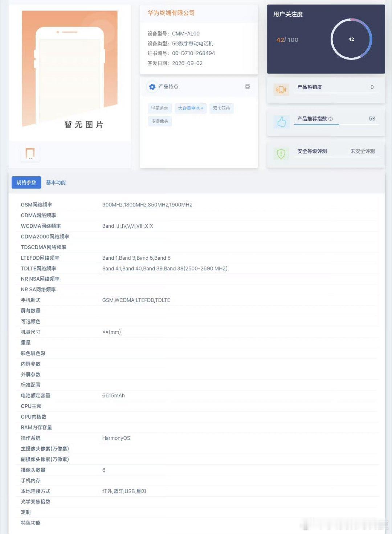Click the 用户关注度 heading

click(288, 14)
